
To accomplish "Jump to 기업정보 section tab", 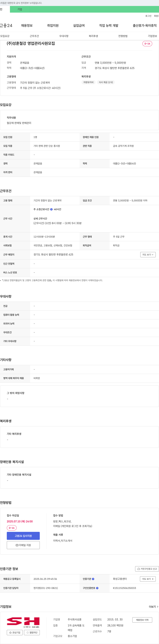I will pos(152,36).
